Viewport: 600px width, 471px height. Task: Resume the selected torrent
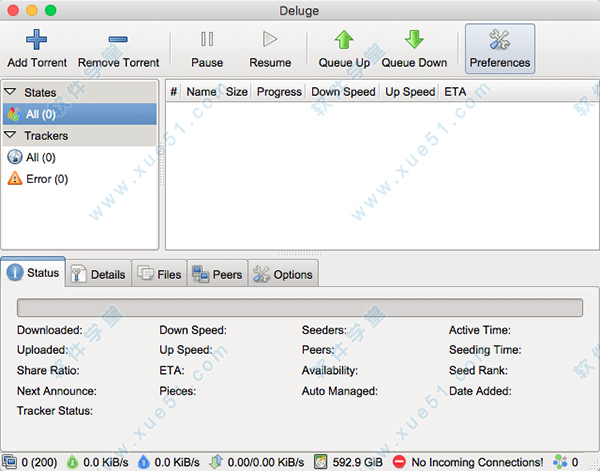(x=270, y=49)
